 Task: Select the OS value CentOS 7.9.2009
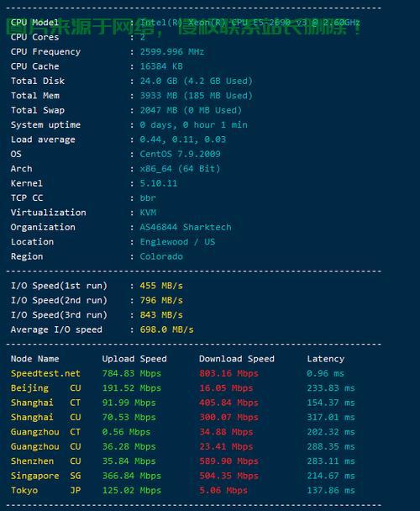coord(181,154)
